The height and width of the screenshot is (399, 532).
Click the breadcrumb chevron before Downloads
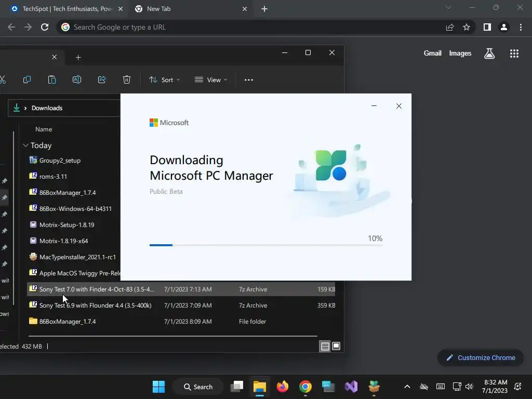(25, 108)
